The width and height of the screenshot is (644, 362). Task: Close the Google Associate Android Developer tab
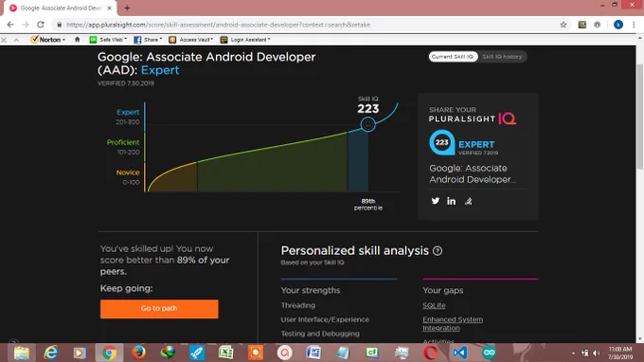[x=109, y=8]
